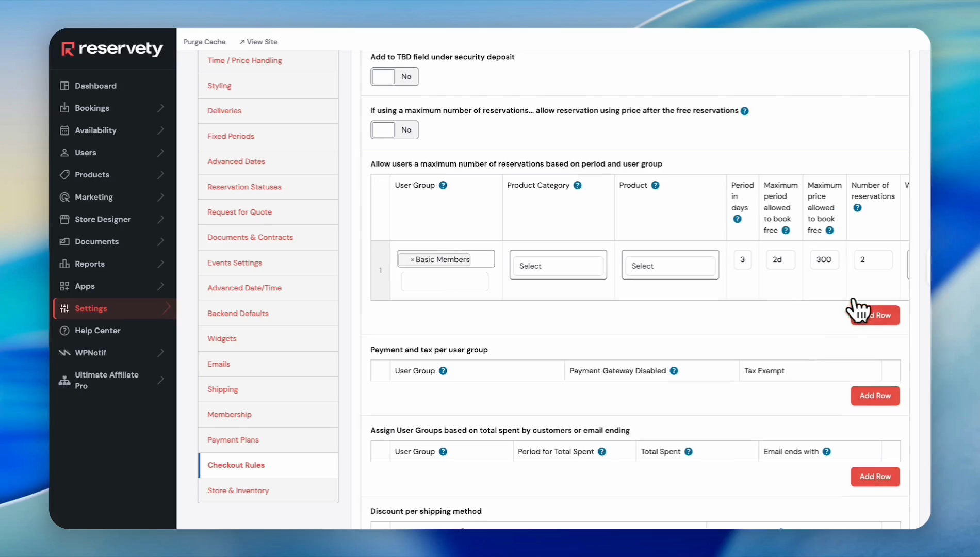The width and height of the screenshot is (980, 557).
Task: Click the Reports chart icon
Action: tap(64, 264)
